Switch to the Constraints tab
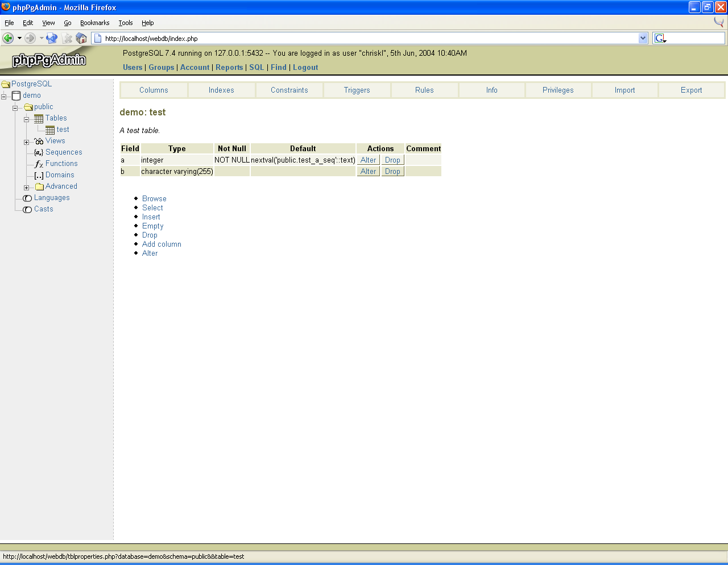This screenshot has width=728, height=565. pos(289,90)
